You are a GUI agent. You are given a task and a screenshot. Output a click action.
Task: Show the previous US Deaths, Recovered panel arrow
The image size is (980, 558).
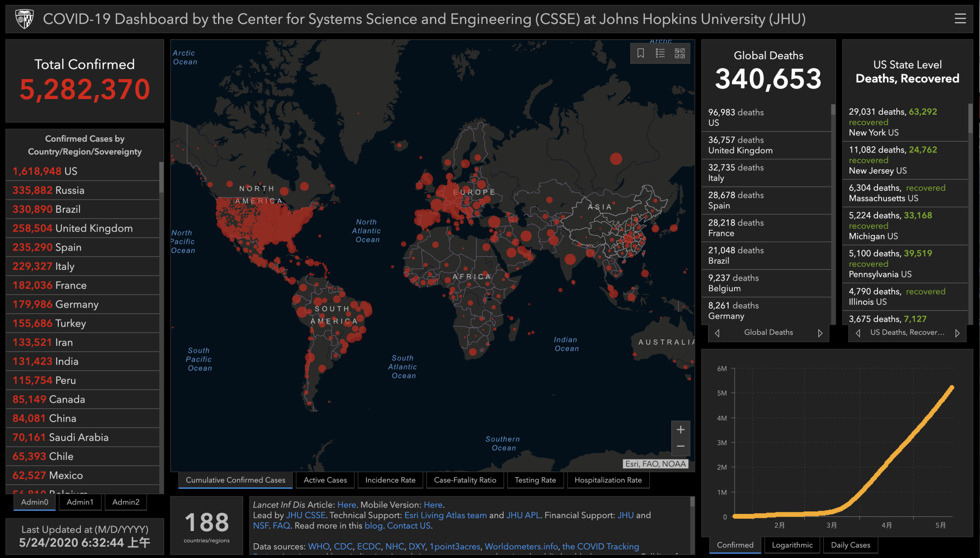point(858,333)
